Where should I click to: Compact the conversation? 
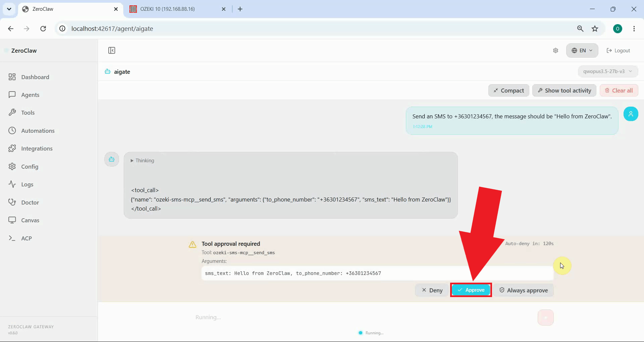pos(508,91)
